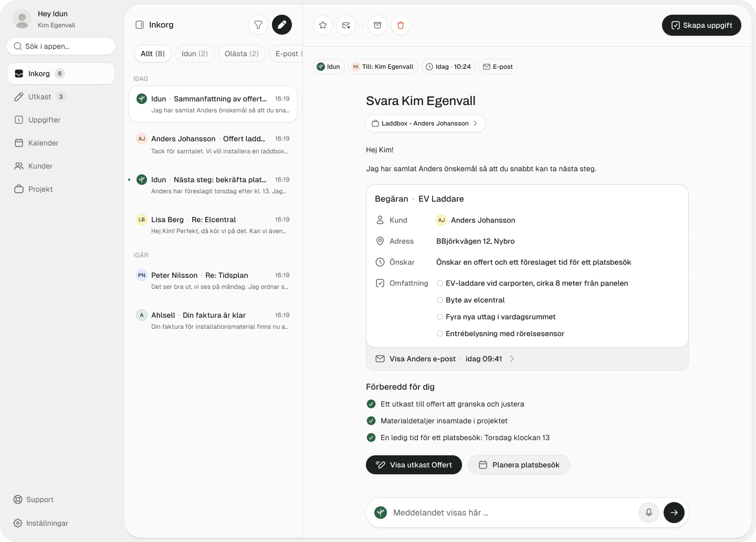
Task: Go to Uppgifter in the sidebar
Action: [x=61, y=120]
